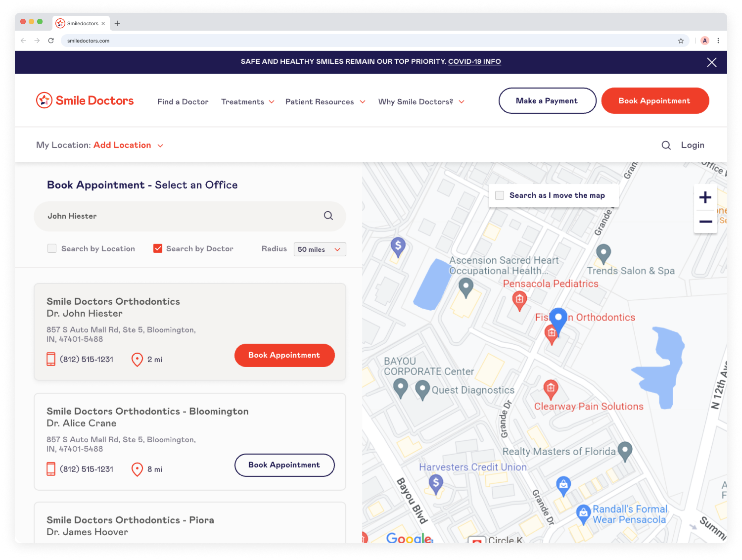Click the header Book Appointment button

pyautogui.click(x=655, y=101)
